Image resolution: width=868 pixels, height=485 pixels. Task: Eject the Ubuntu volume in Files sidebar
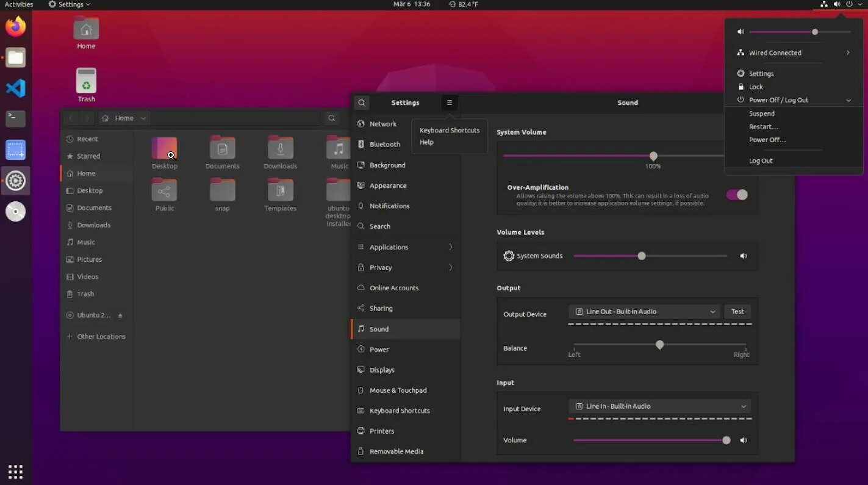pos(120,315)
